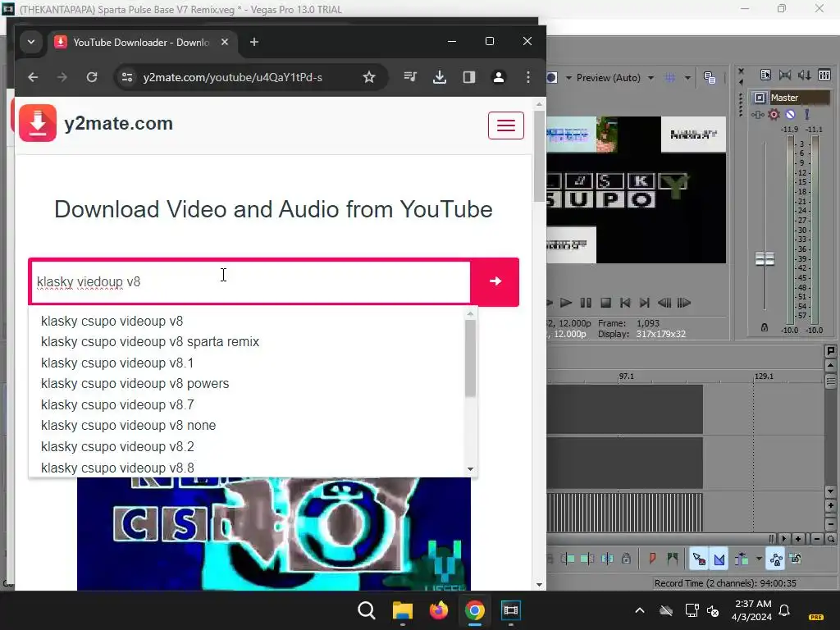Open Chrome profile icon

coord(498,77)
